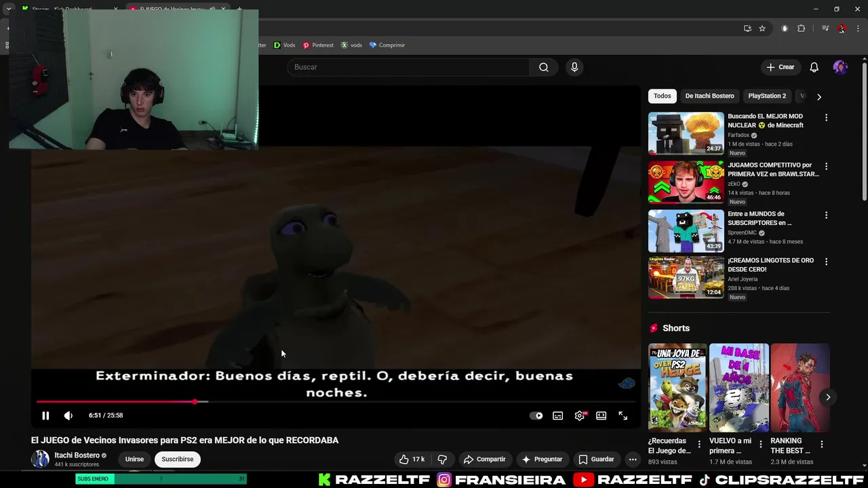Click the Compartir share button
The image size is (868, 488).
484,460
